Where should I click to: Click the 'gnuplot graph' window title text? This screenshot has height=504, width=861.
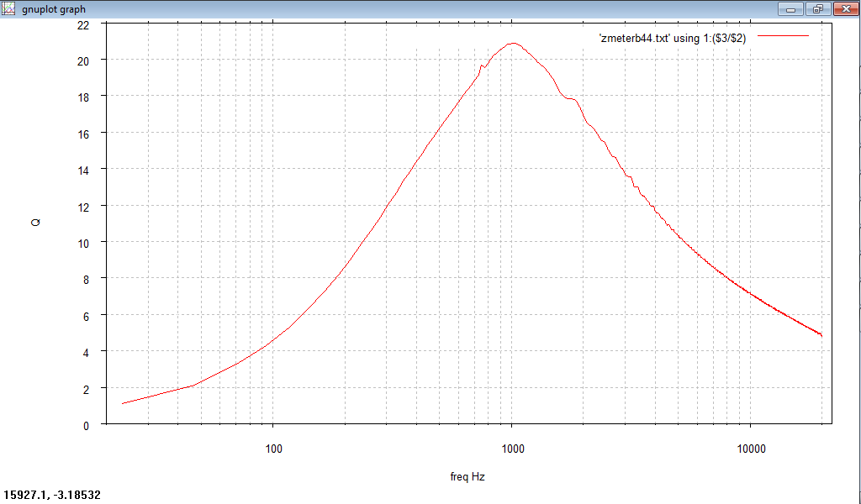(54, 9)
